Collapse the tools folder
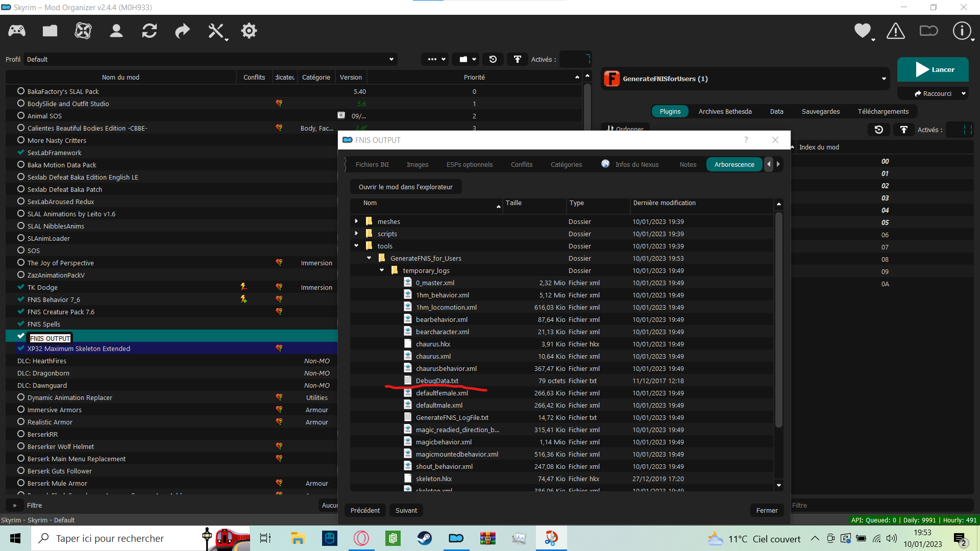Screen dimensions: 980x551 point(356,246)
